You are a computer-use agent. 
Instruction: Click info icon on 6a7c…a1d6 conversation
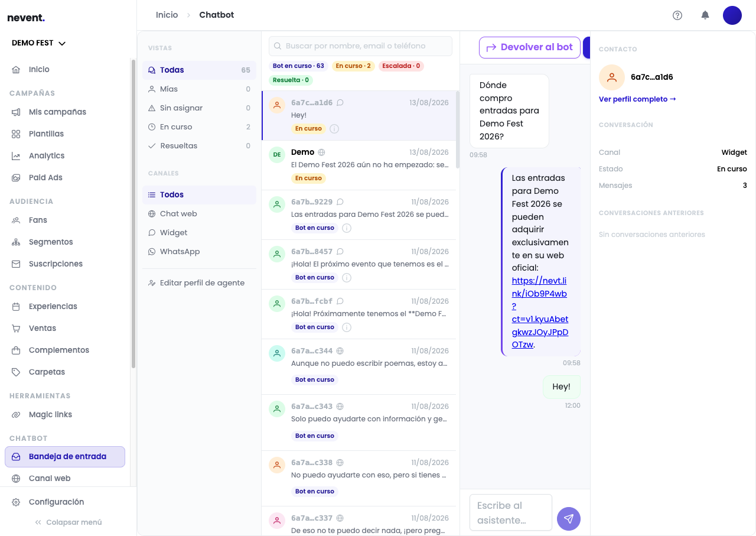[x=334, y=129]
